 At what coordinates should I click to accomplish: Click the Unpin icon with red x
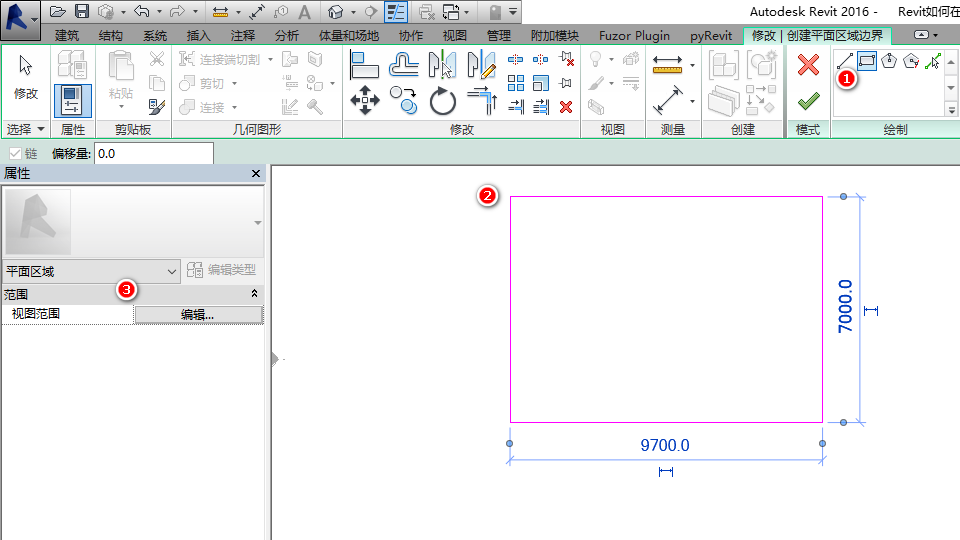tap(566, 59)
